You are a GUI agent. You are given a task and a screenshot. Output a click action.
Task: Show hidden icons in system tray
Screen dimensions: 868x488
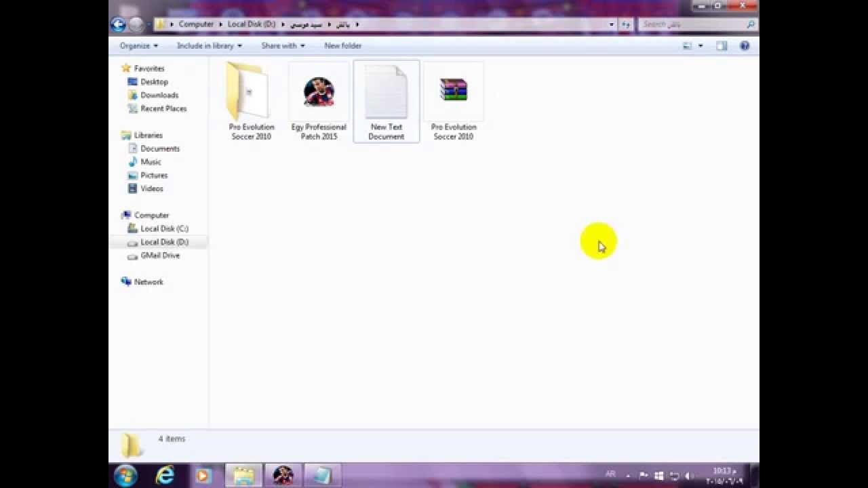[x=628, y=476]
